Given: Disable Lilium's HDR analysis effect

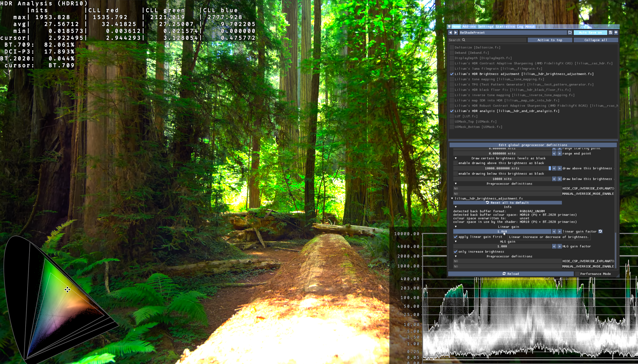Looking at the screenshot, I should point(452,111).
